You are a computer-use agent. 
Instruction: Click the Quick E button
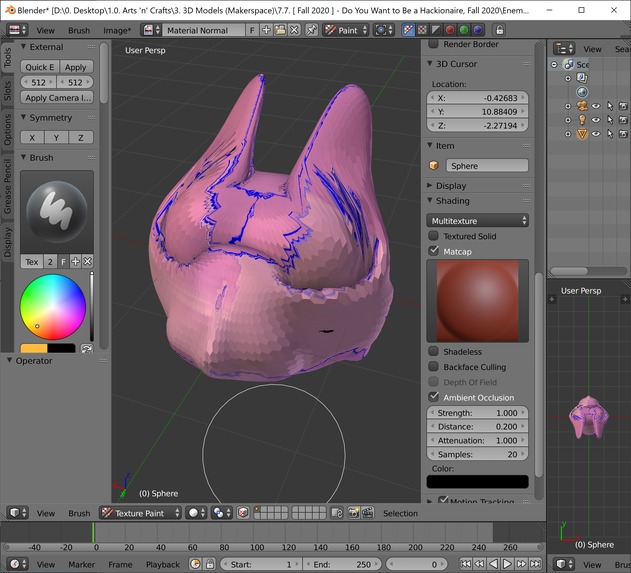[x=40, y=67]
